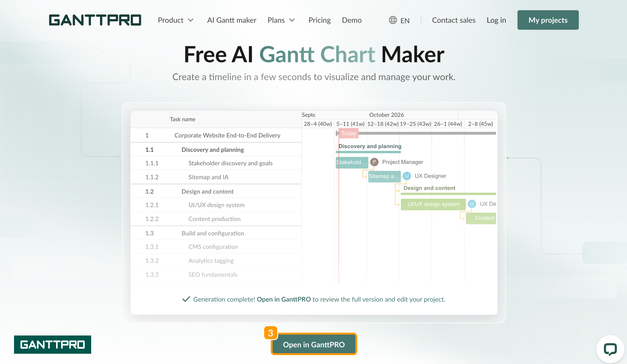
Task: Open the EN language selector
Action: click(x=399, y=20)
